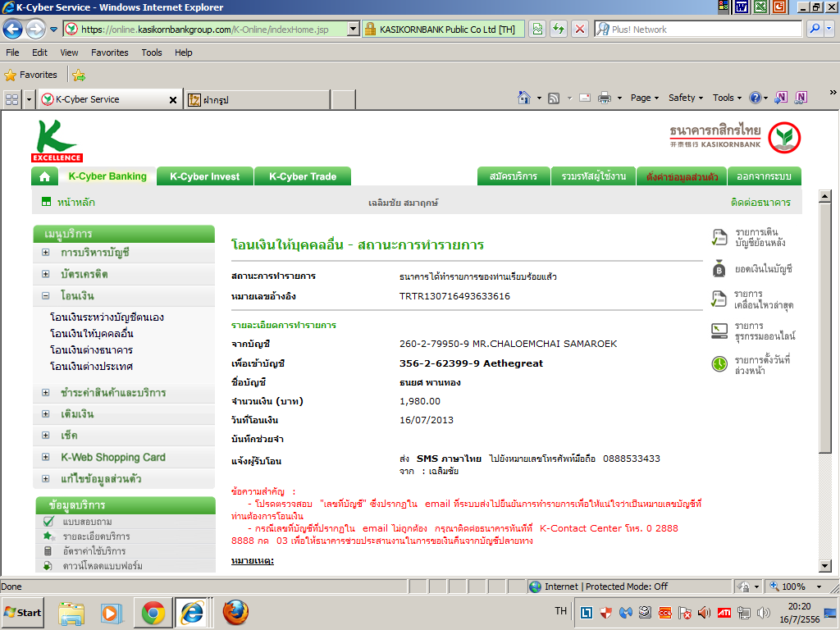Open the zoom level 100% dropdown
The height and width of the screenshot is (630, 840).
pyautogui.click(x=819, y=587)
